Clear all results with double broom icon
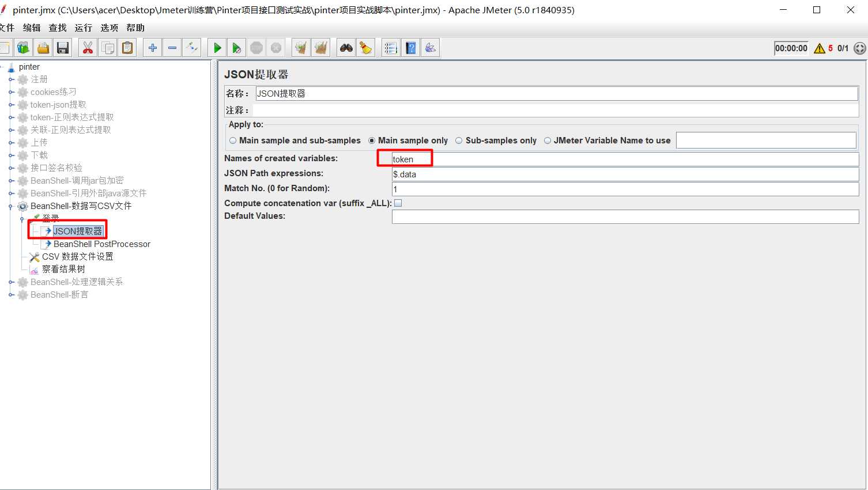The height and width of the screenshot is (490, 868). pyautogui.click(x=320, y=48)
